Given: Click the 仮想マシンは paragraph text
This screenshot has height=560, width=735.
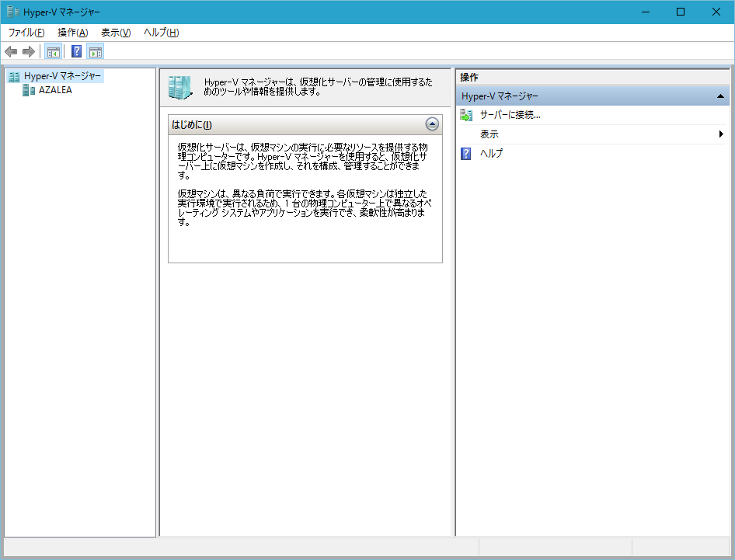Looking at the screenshot, I should [305, 207].
